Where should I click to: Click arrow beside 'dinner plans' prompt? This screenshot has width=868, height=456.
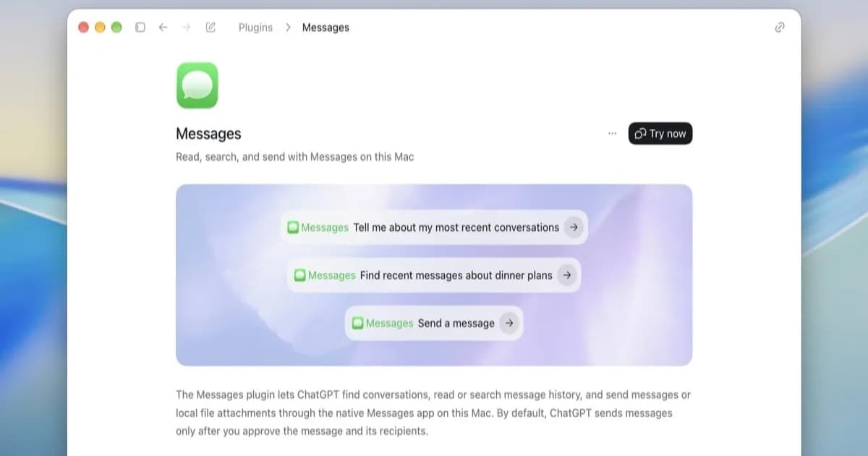pyautogui.click(x=567, y=275)
